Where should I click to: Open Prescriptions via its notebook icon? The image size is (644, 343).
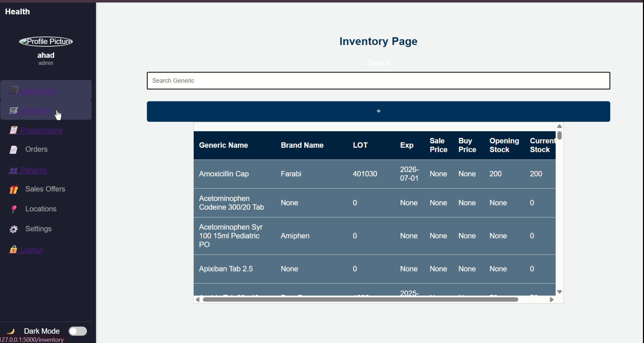coord(13,130)
